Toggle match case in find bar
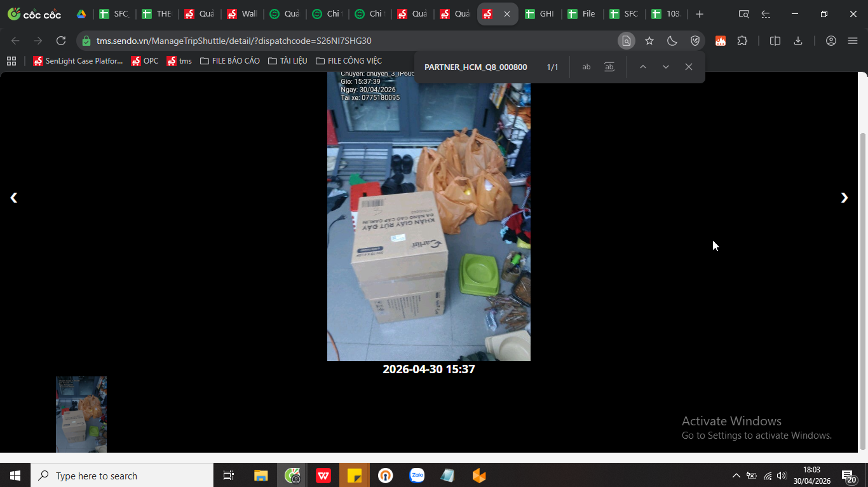Viewport: 868px width, 487px height. [587, 67]
